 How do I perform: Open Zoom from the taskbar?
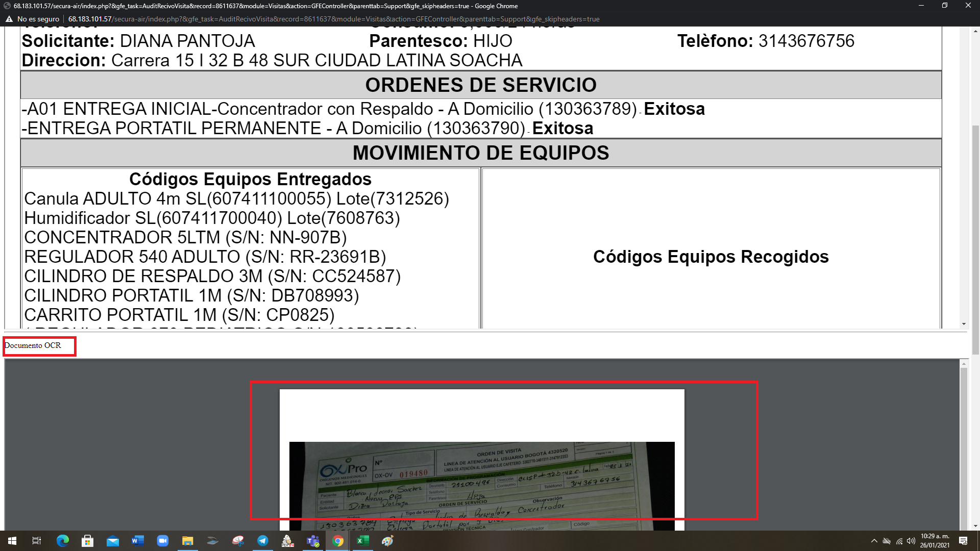(162, 541)
